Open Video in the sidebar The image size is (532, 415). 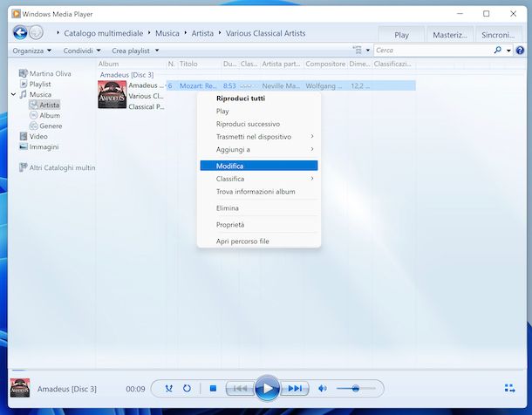[x=33, y=137]
